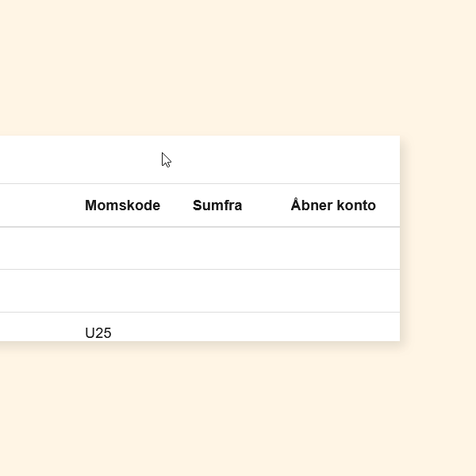Select second row's empty Momskode cell
The height and width of the screenshot is (476, 476).
(x=122, y=291)
